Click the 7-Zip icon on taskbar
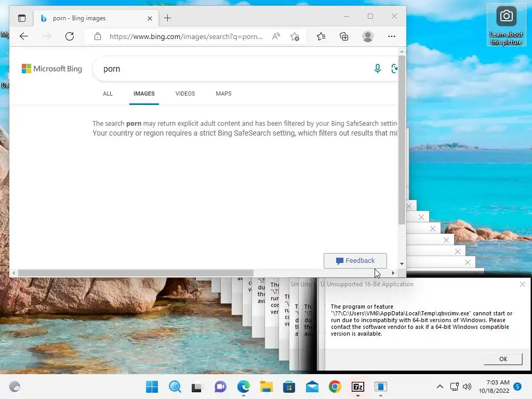This screenshot has width=532, height=399. 358,387
